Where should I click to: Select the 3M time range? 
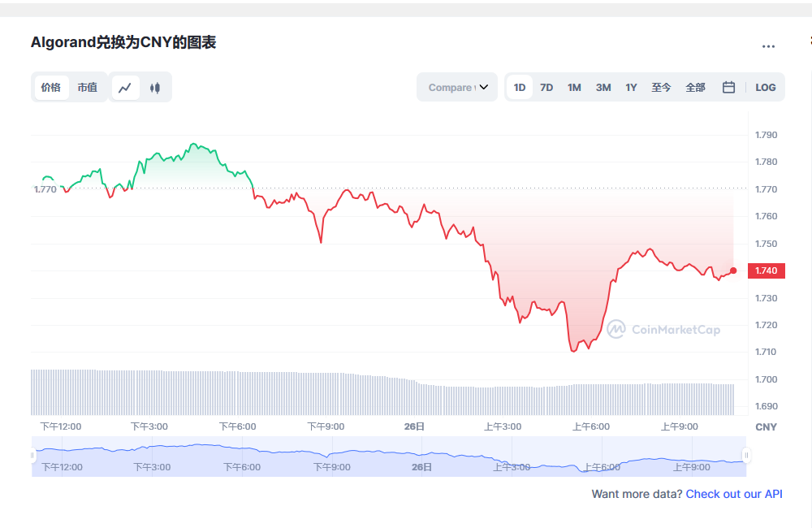point(603,88)
